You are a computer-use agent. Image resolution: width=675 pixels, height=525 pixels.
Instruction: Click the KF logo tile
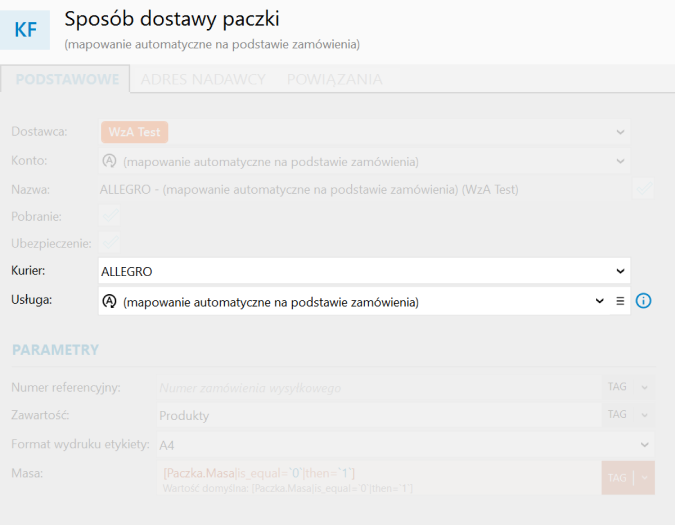[25, 30]
